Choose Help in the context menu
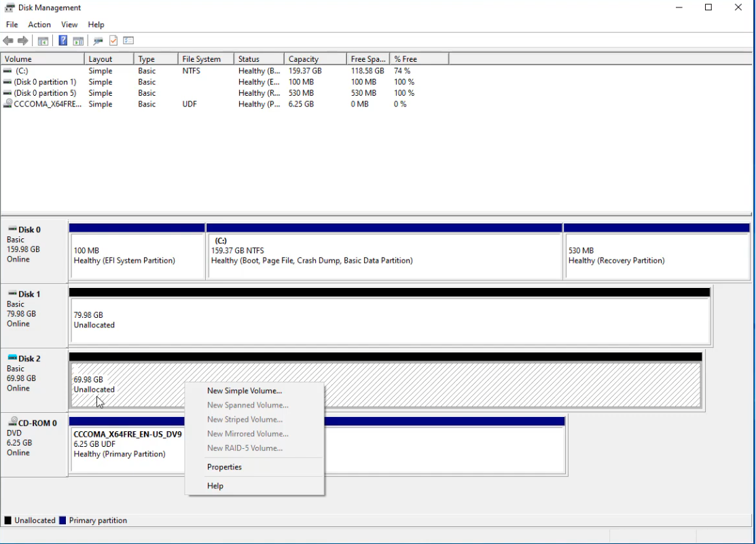Image resolution: width=756 pixels, height=544 pixels. tap(255, 486)
